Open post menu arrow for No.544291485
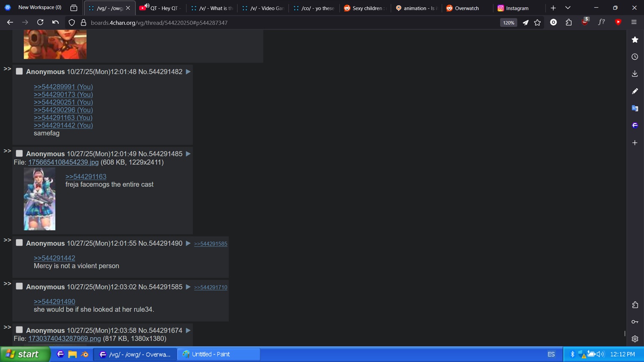Image resolution: width=644 pixels, height=362 pixels. click(x=188, y=154)
